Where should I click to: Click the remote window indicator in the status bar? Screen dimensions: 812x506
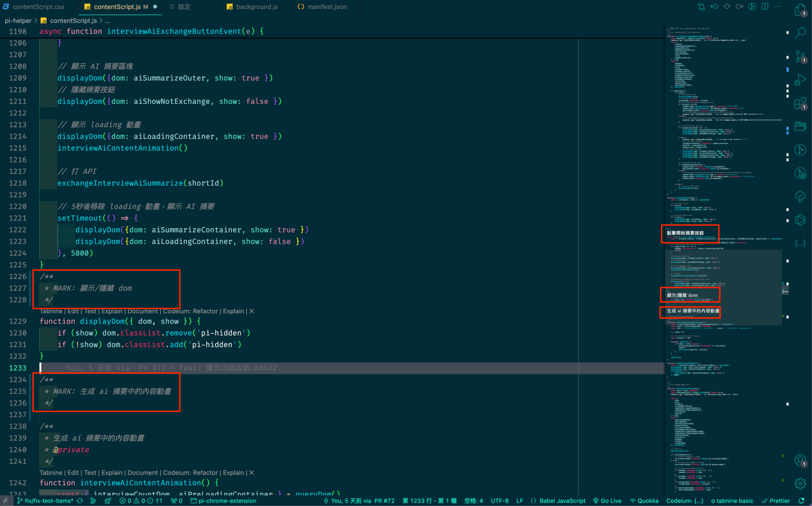click(6, 500)
